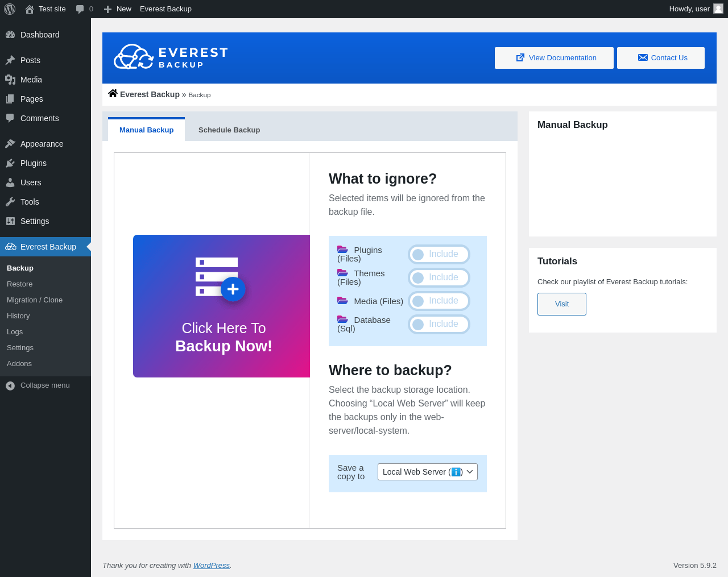This screenshot has width=728, height=577.
Task: Click Everest Backup breadcrumb link
Action: pyautogui.click(x=150, y=94)
